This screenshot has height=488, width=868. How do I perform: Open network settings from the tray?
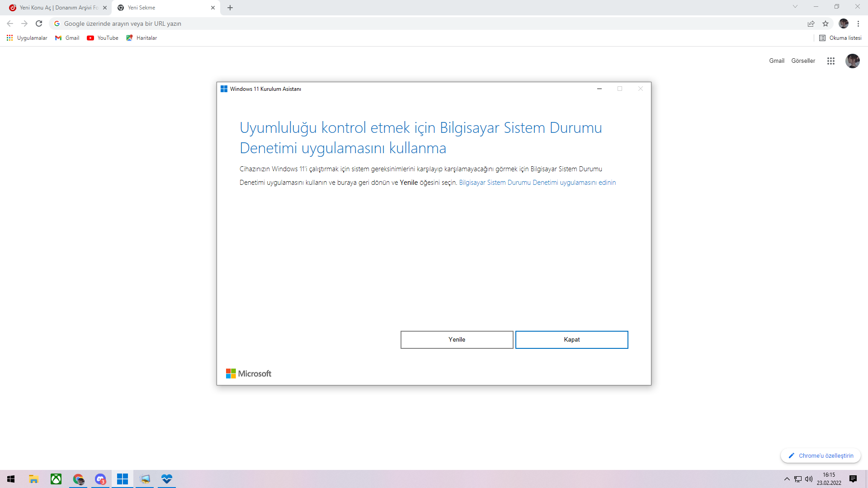click(x=798, y=479)
